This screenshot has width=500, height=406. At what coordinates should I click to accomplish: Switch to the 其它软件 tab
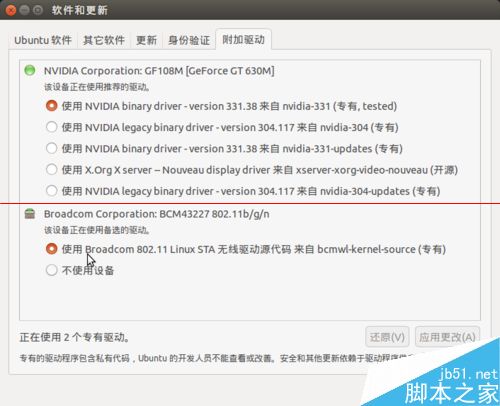pos(104,40)
